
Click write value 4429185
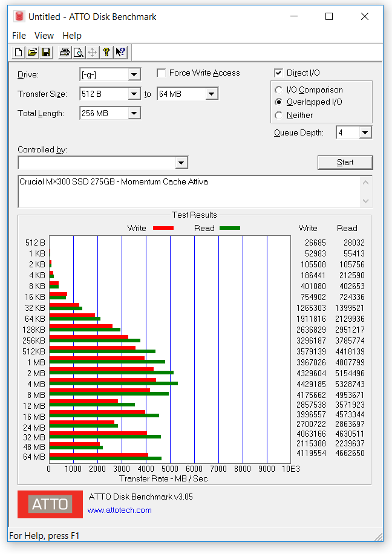click(312, 385)
